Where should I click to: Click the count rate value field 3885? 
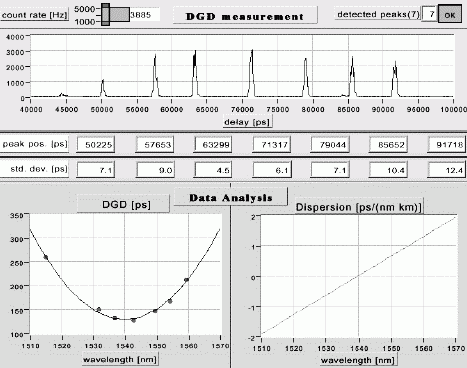pos(145,15)
